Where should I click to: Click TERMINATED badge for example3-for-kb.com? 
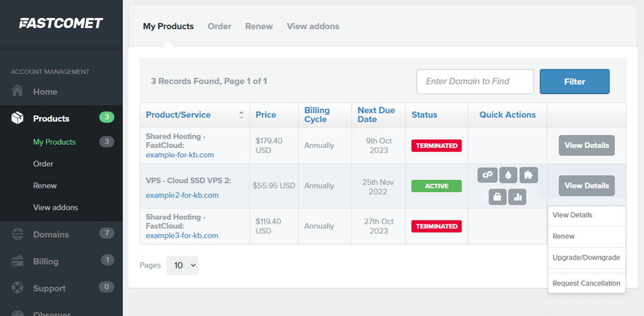click(x=437, y=226)
